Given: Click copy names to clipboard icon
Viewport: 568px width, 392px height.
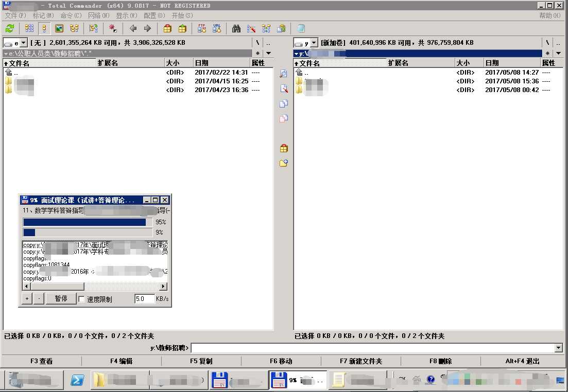Looking at the screenshot, I should pos(281,28).
